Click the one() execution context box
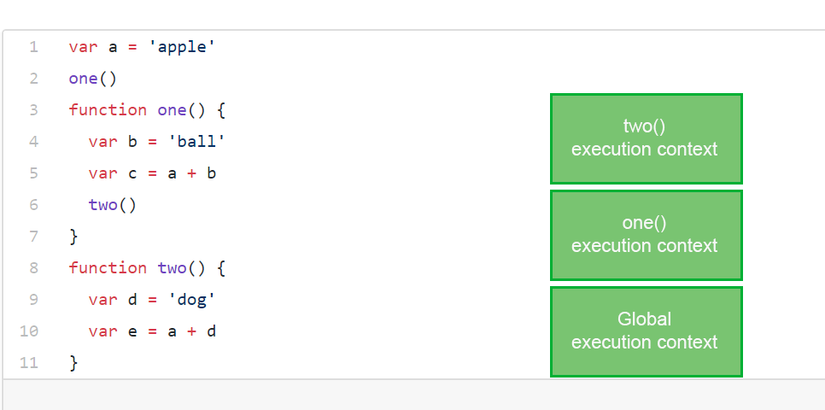825x410 pixels. pyautogui.click(x=645, y=234)
